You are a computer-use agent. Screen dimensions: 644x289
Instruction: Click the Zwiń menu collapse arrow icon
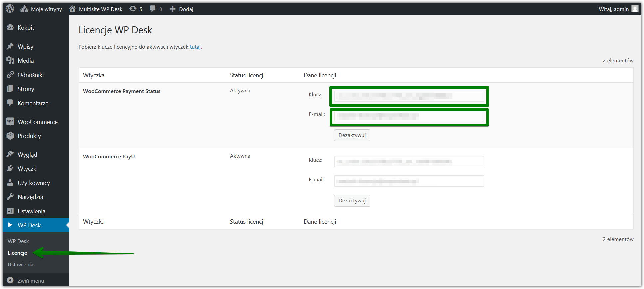click(x=10, y=280)
